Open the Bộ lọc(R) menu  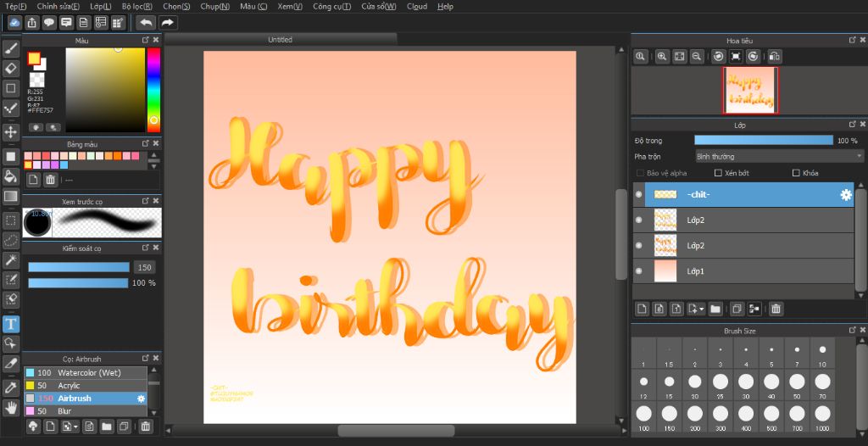pyautogui.click(x=137, y=7)
